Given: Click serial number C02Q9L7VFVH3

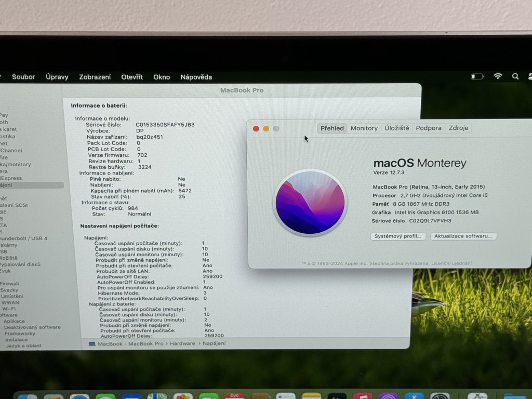Looking at the screenshot, I should [430, 220].
